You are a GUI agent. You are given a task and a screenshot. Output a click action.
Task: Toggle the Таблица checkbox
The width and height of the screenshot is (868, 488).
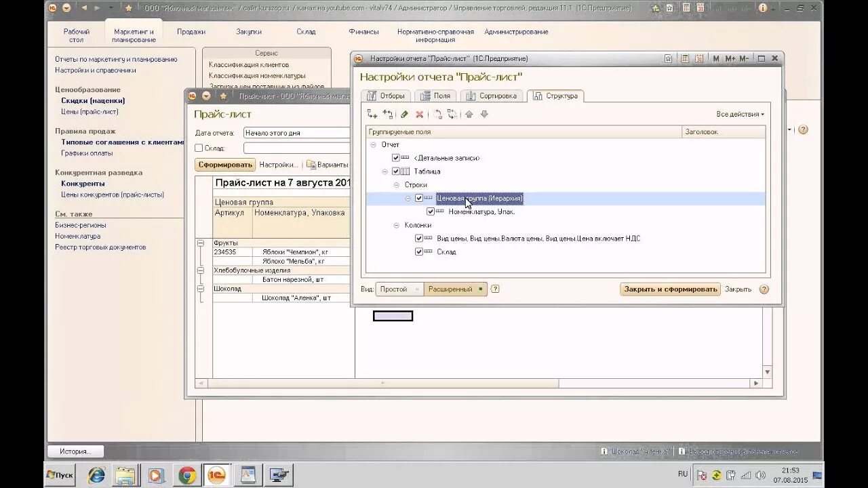pyautogui.click(x=396, y=171)
